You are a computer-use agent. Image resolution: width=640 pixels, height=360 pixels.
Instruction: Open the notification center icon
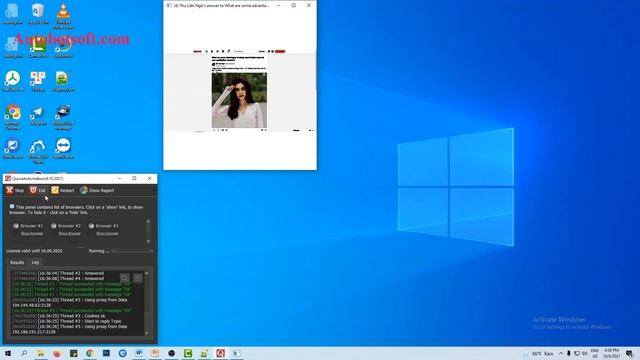(629, 353)
